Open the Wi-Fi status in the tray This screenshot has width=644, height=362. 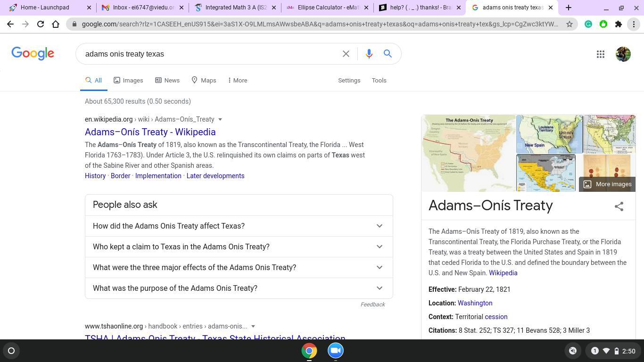(606, 351)
